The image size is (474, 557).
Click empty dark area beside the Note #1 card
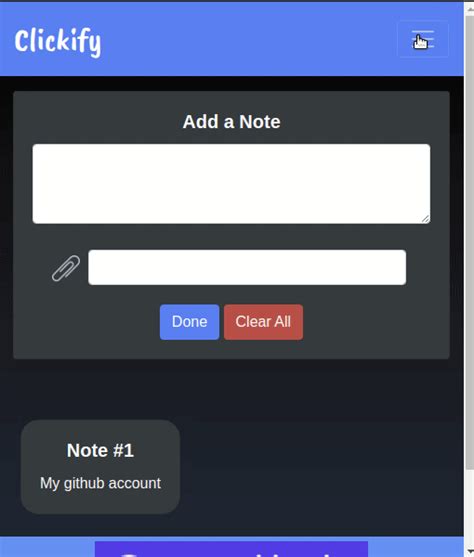coord(320,466)
